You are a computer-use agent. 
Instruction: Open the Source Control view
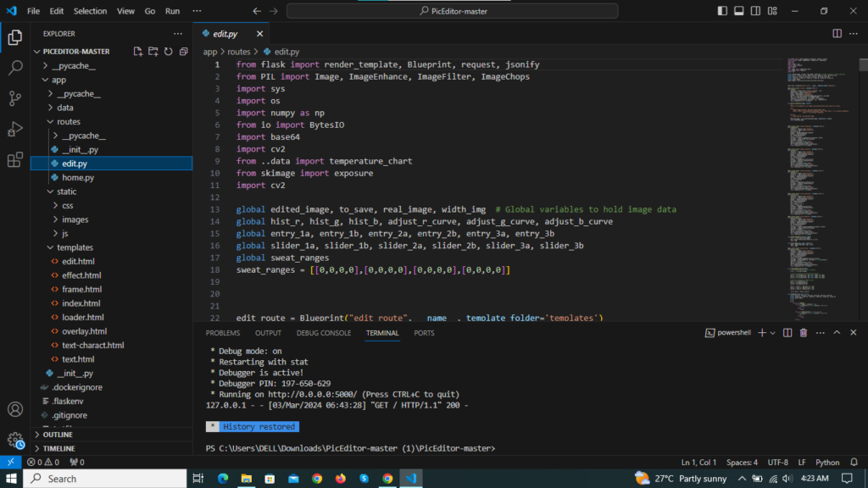pos(15,98)
